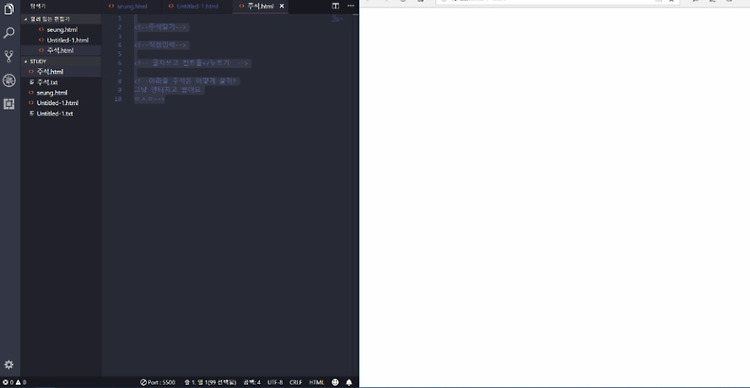Open notifications bell in status bar
Viewport: 750px width, 388px height.
(x=349, y=383)
